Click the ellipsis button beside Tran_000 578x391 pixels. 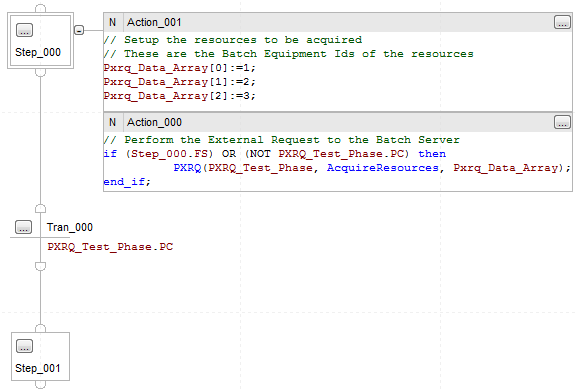click(23, 227)
